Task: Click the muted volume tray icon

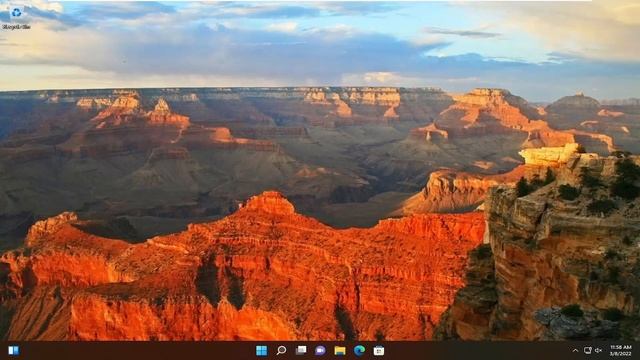Action: (x=598, y=350)
